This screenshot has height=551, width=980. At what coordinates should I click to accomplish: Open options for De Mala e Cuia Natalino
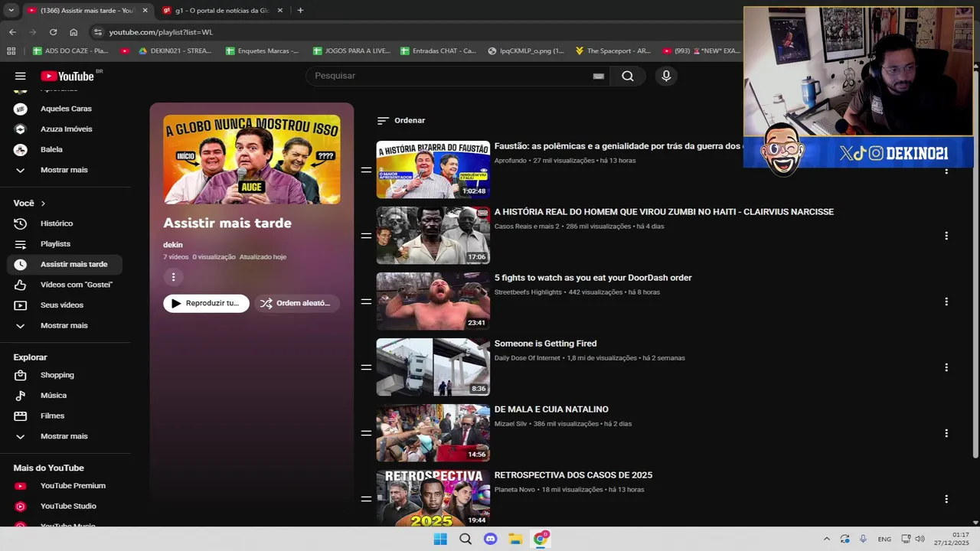point(946,433)
